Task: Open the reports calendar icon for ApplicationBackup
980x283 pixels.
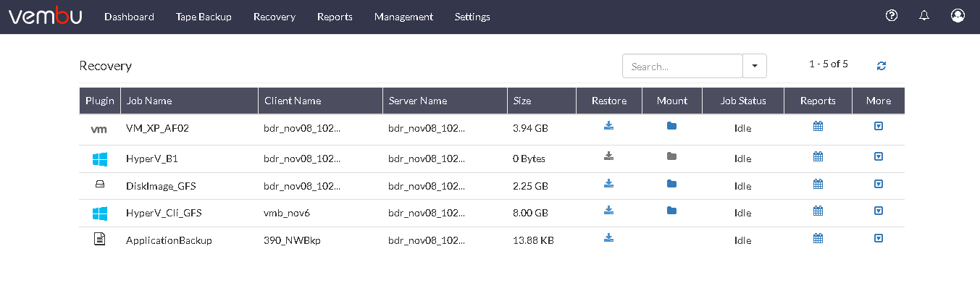Action: (818, 238)
